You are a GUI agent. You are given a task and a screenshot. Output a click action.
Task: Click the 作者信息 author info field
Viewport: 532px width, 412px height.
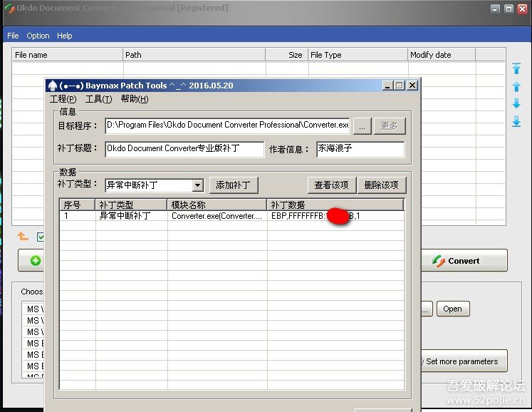360,149
